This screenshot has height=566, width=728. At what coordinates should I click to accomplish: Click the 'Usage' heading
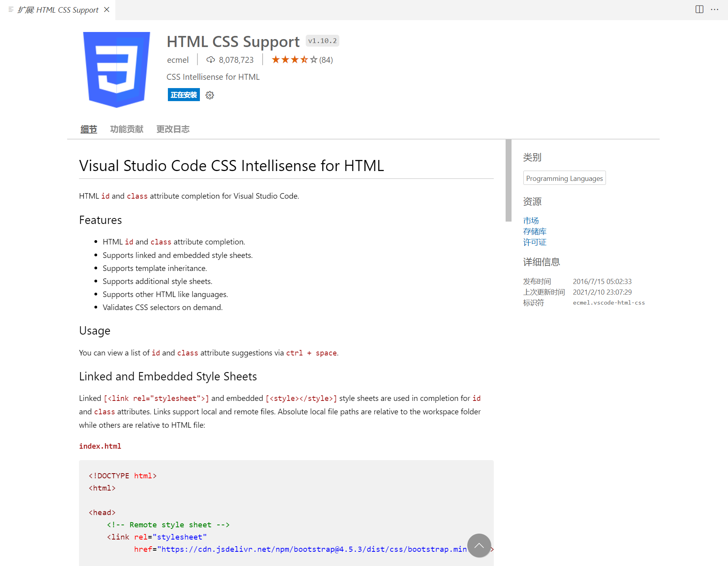pos(95,331)
